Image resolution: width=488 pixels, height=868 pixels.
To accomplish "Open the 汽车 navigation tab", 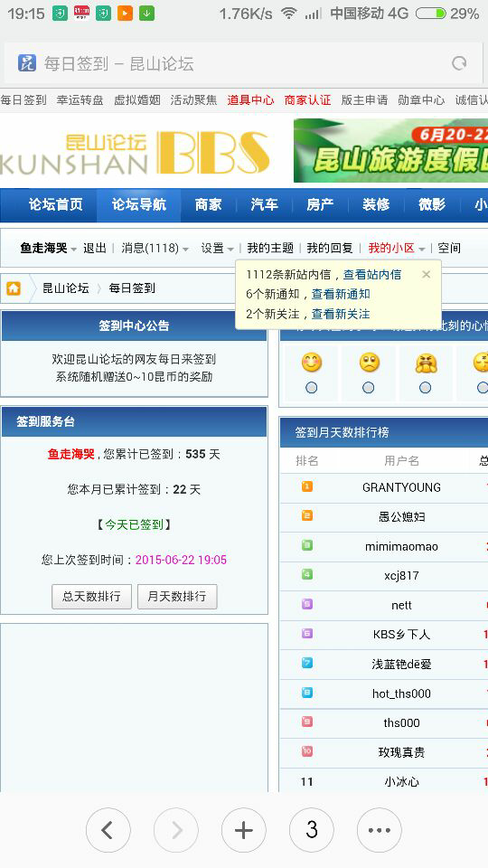I will coord(264,205).
